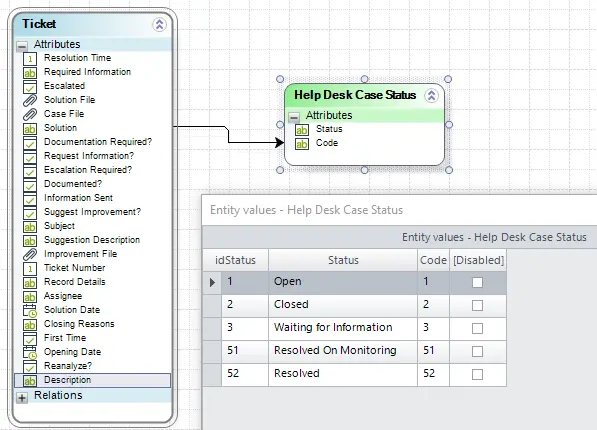This screenshot has width=597, height=430.
Task: Select the Status attribute label in entity
Action: coord(329,129)
